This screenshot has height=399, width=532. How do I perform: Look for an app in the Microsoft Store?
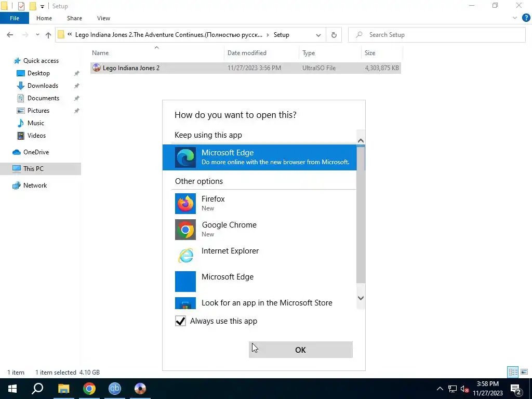260,302
